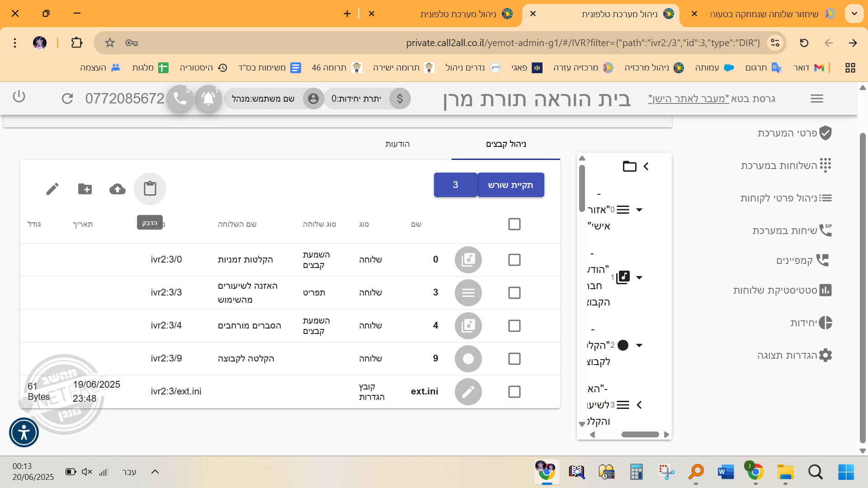This screenshot has height=488, width=868.
Task: Open File Explorer from taskbar
Action: [x=786, y=472]
